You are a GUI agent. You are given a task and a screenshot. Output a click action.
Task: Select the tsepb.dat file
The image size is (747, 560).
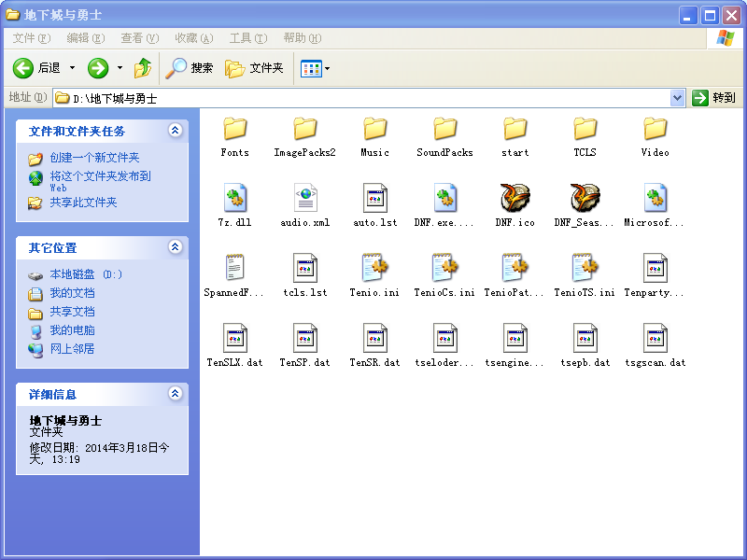coord(585,346)
